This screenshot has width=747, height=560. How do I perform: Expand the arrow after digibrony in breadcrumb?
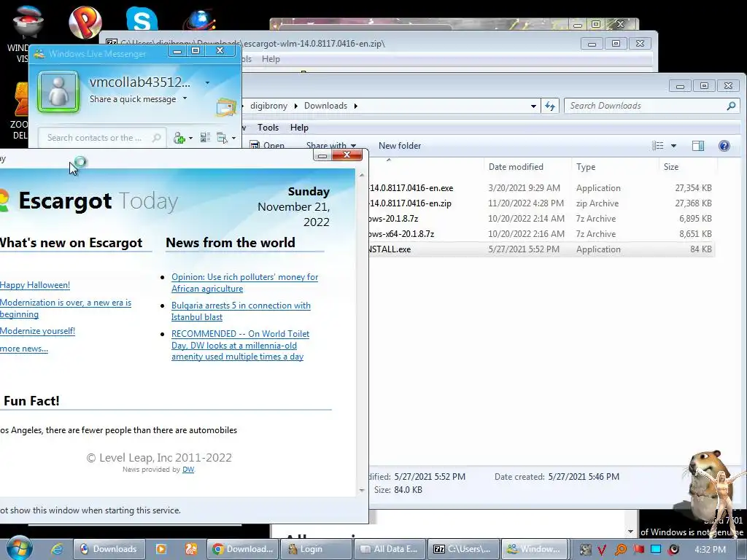click(x=295, y=106)
